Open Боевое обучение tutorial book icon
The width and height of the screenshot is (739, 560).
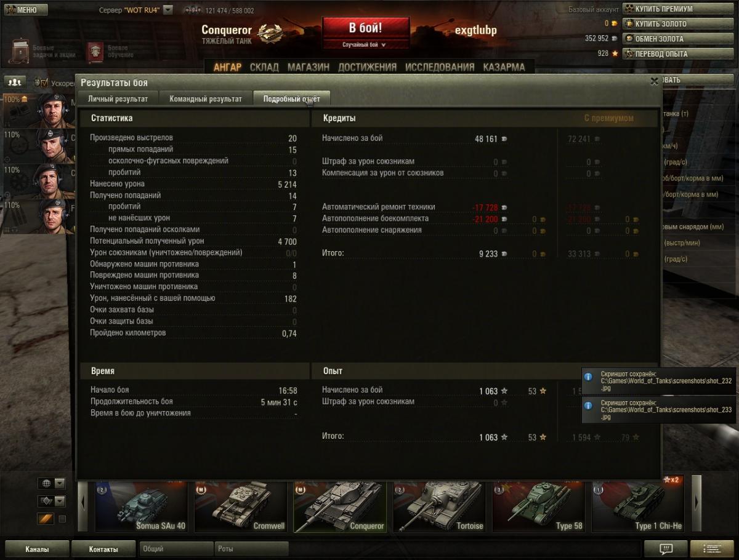[95, 52]
